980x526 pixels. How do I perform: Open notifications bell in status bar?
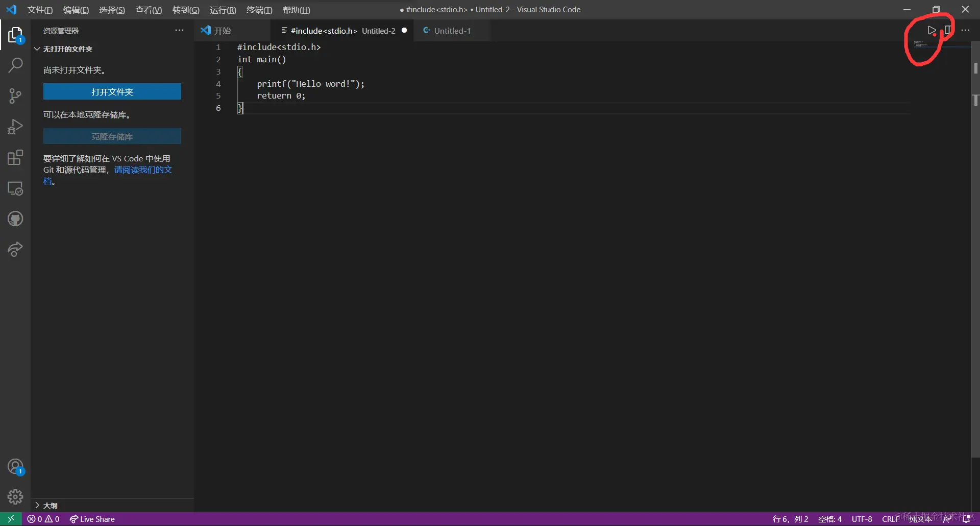[x=966, y=519]
